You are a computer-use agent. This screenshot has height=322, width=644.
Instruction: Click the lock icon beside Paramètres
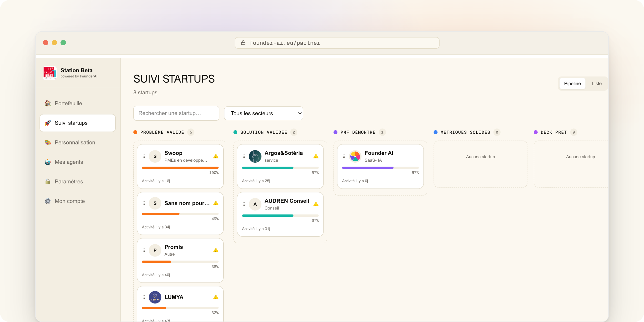tap(48, 181)
